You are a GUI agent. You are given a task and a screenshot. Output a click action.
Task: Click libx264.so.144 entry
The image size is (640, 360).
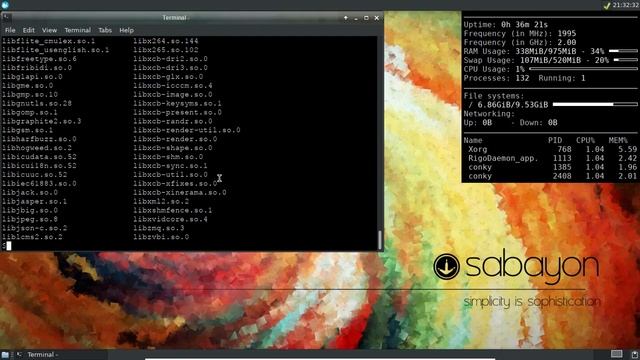tap(166, 41)
